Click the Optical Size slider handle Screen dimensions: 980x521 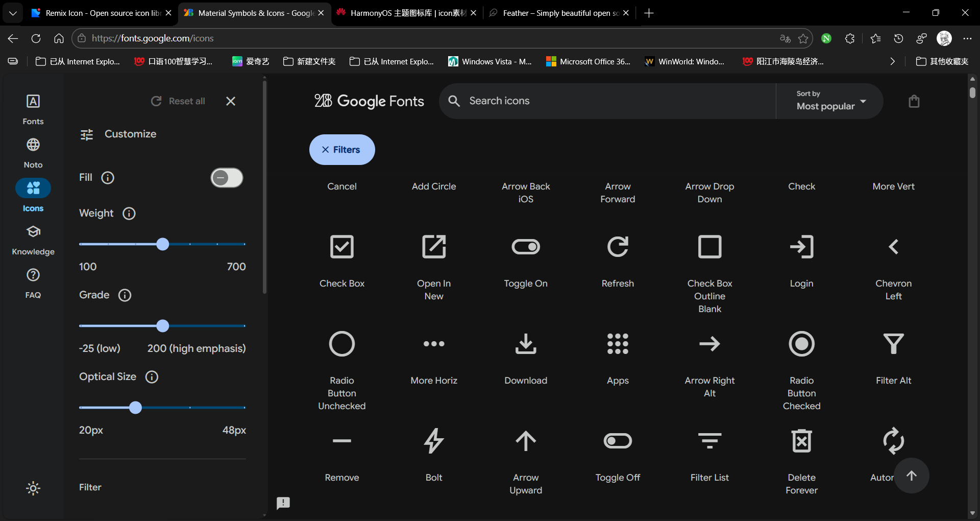135,408
